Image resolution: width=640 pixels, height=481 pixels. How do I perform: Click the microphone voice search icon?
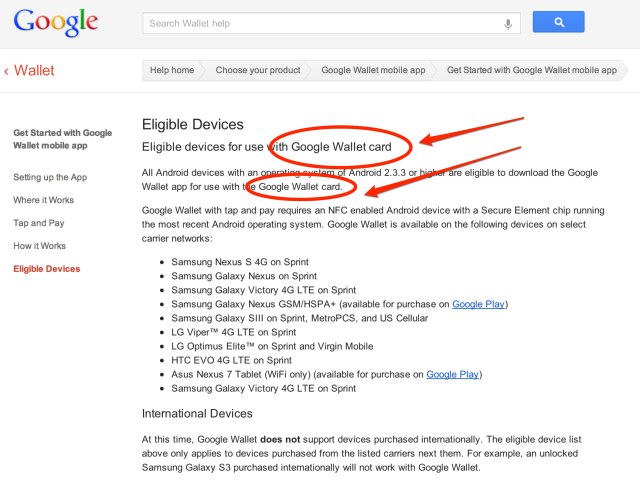click(509, 23)
